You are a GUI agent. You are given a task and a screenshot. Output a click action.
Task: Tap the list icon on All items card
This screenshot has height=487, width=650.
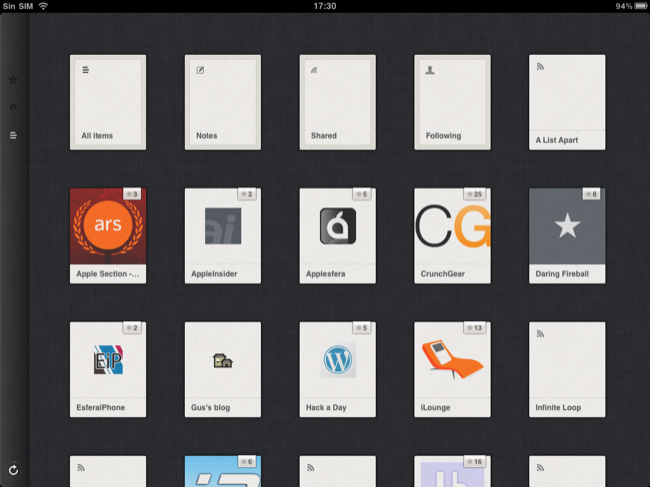[85, 70]
